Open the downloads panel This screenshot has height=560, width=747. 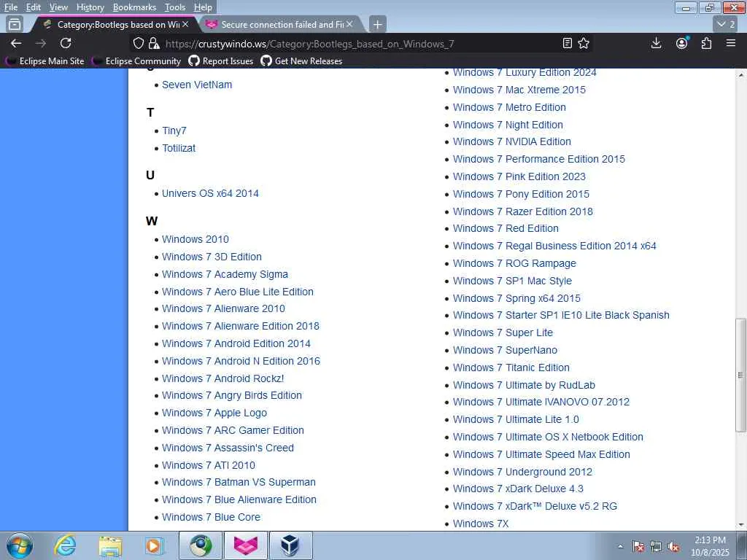[656, 43]
